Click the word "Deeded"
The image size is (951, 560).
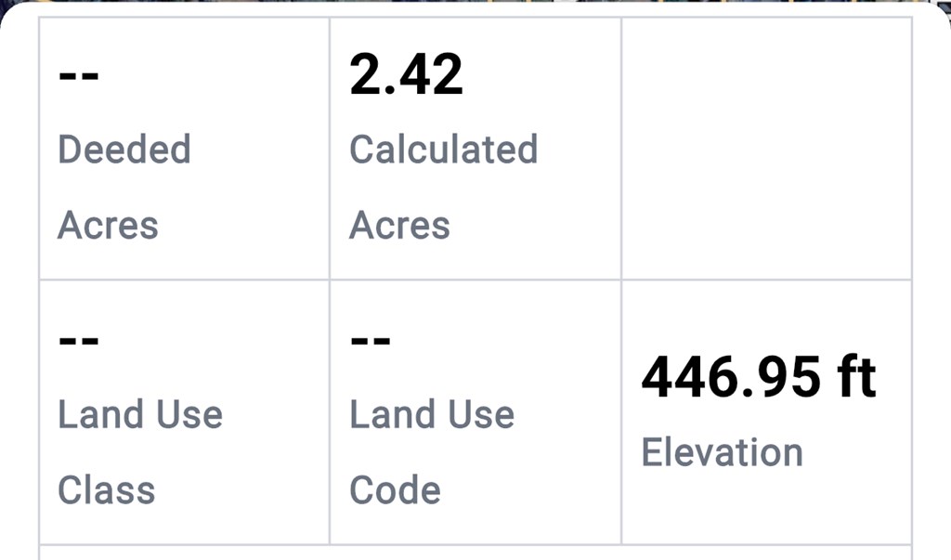pyautogui.click(x=124, y=150)
